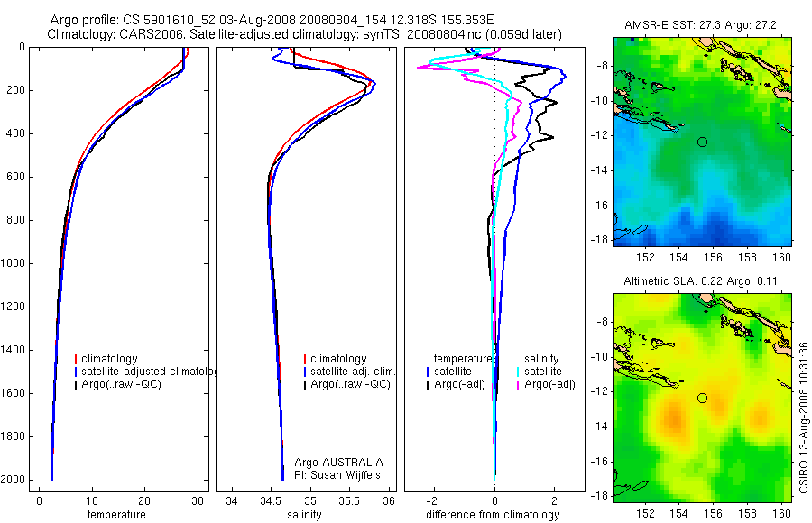Click the orange SLA high near 154E
This screenshot has width=812, height=523.
(675, 417)
